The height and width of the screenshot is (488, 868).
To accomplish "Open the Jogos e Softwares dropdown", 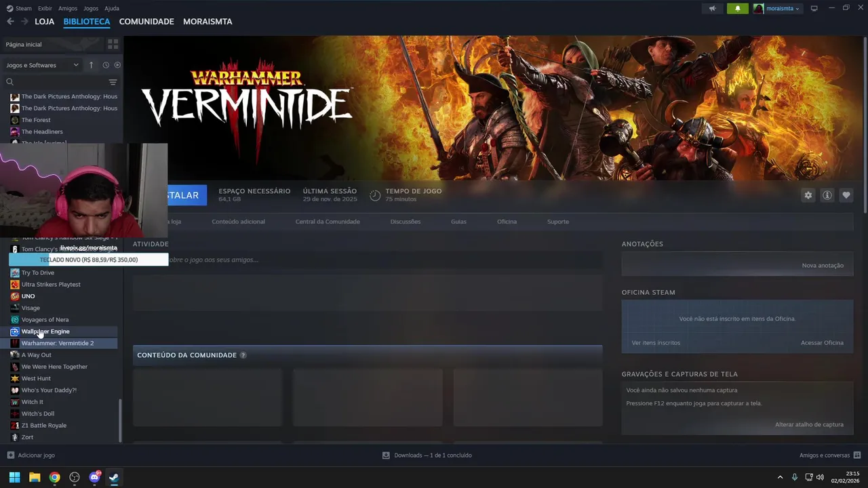I will (x=43, y=65).
